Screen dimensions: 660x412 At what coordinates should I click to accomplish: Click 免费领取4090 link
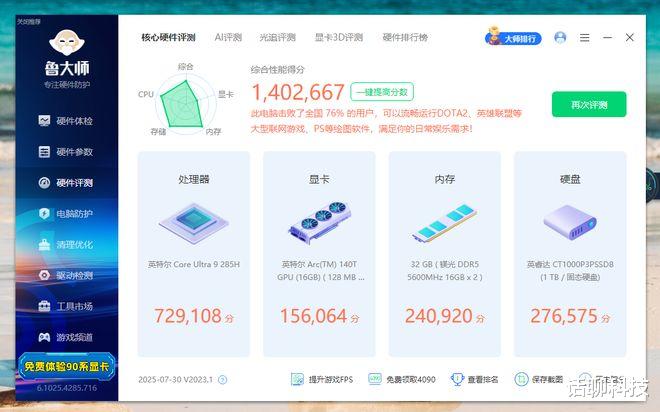point(402,379)
